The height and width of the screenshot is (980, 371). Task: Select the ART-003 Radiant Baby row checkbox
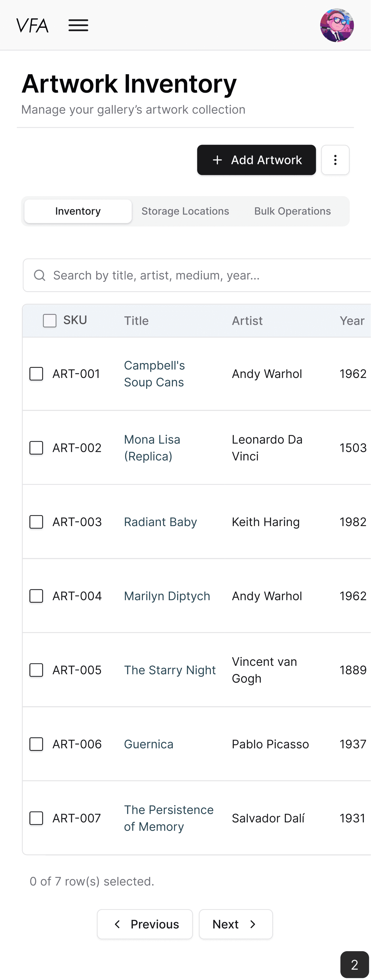(36, 522)
